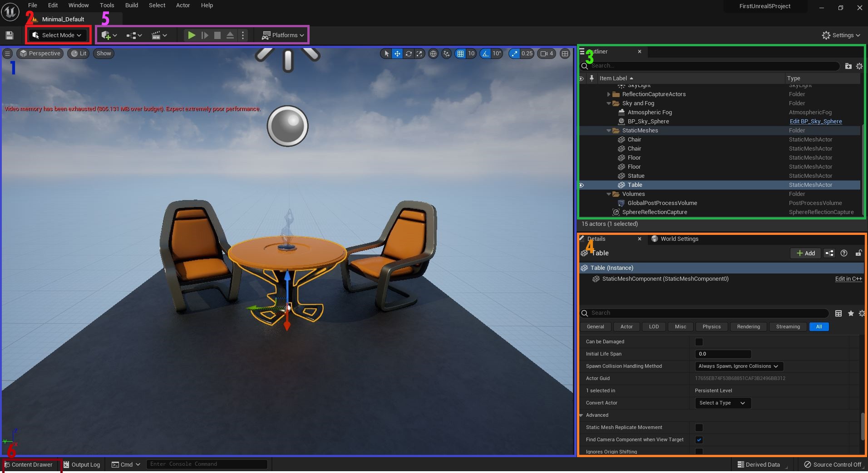The height and width of the screenshot is (473, 868).
Task: Open the Select Mode dropdown
Action: click(58, 35)
